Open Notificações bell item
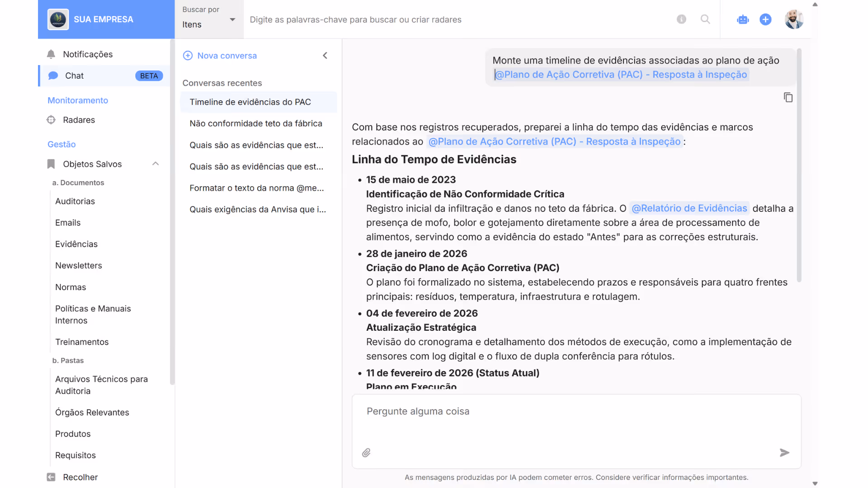 (x=88, y=54)
